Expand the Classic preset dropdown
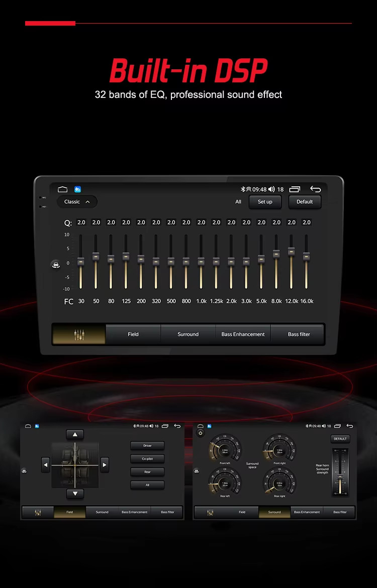Viewport: 377px width, 588px height. point(77,202)
